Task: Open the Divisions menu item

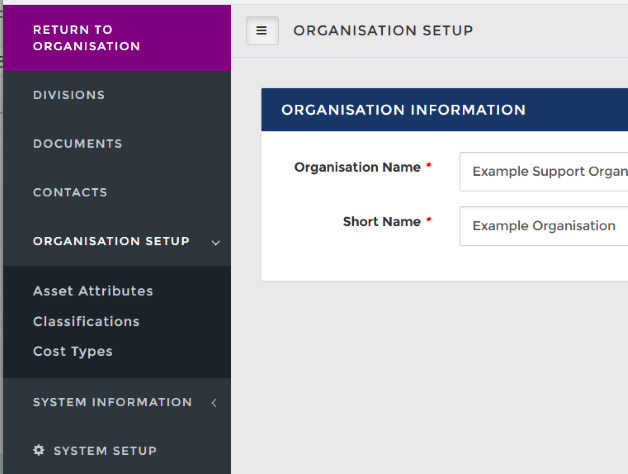Action: 69,96
